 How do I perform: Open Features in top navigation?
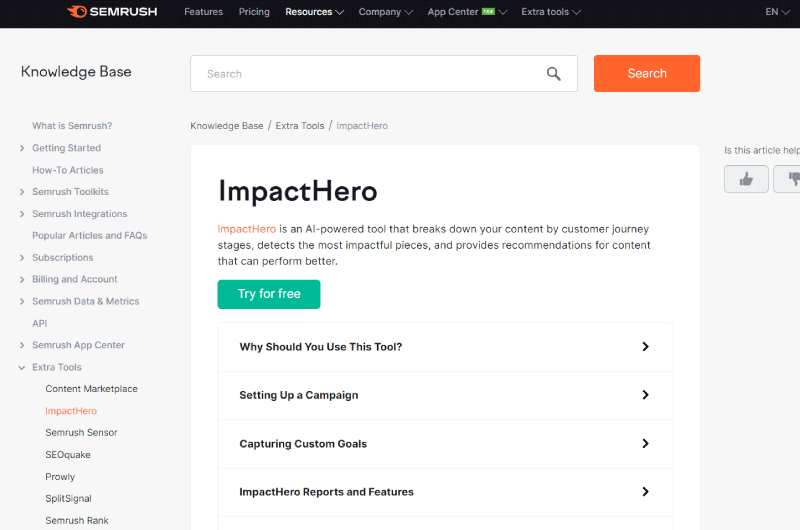[204, 12]
